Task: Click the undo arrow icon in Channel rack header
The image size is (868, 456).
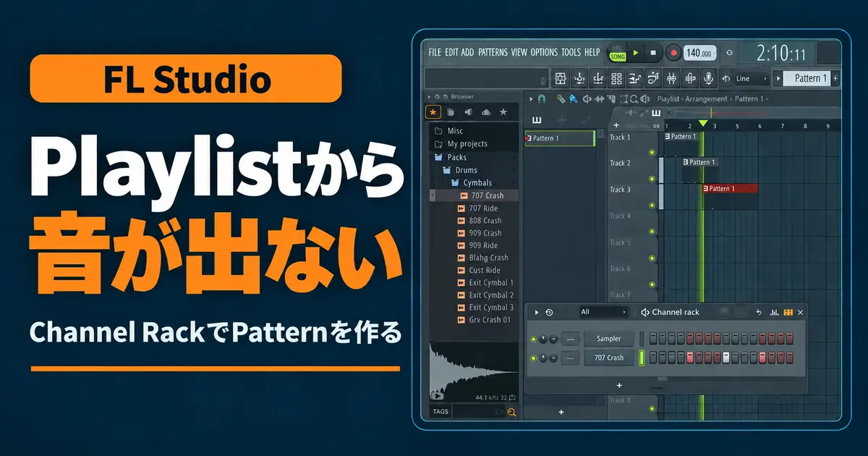Action: (x=759, y=313)
